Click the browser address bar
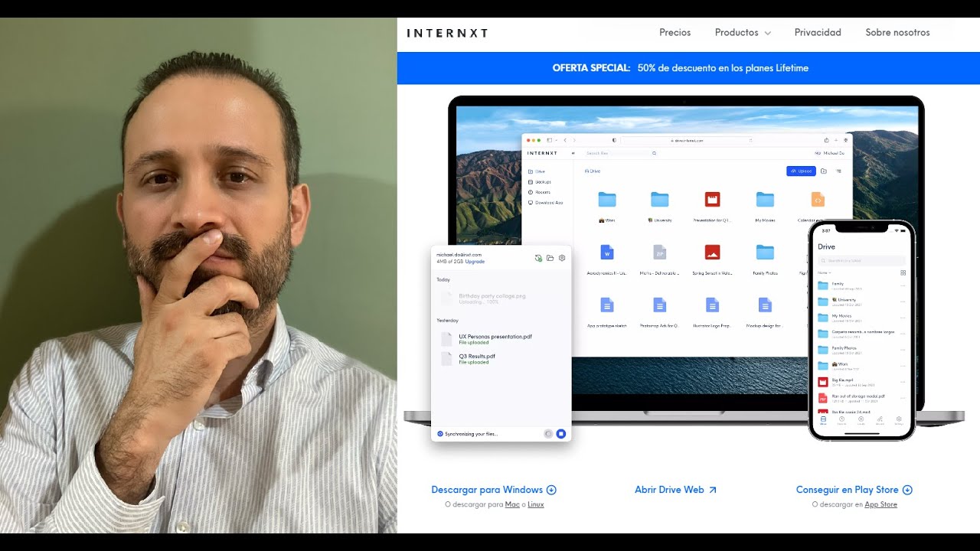This screenshot has height=551, width=980. click(x=687, y=141)
